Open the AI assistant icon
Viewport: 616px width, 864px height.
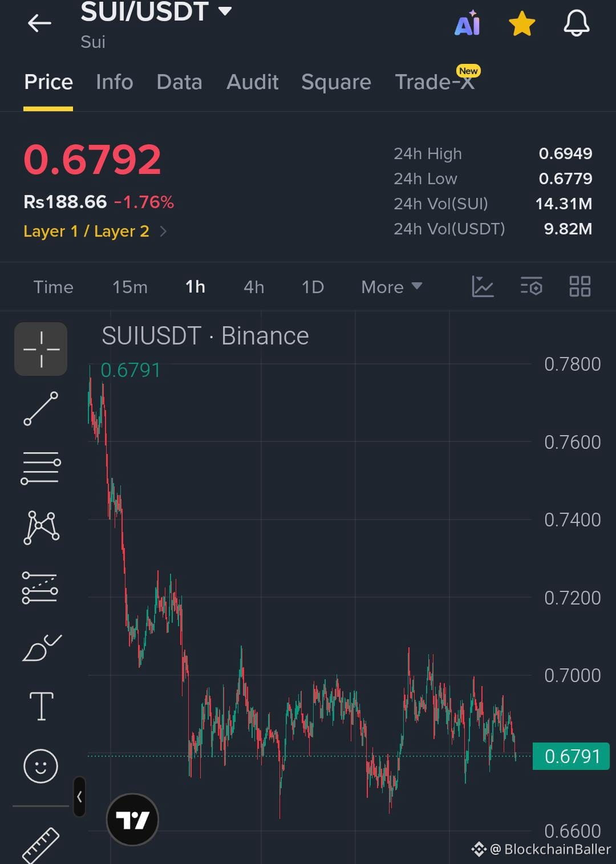(x=468, y=23)
